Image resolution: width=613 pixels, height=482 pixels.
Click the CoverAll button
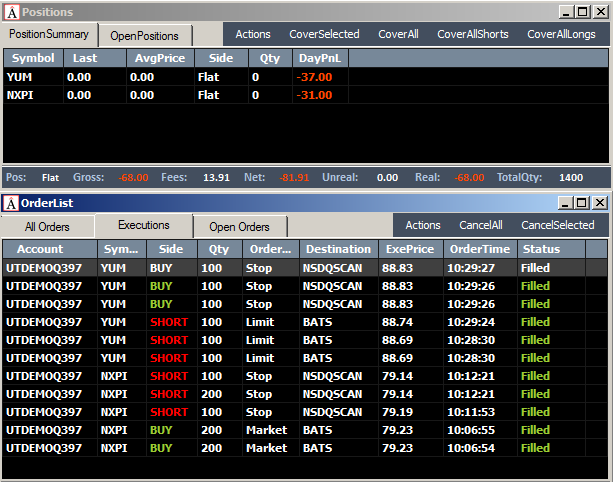coord(398,34)
